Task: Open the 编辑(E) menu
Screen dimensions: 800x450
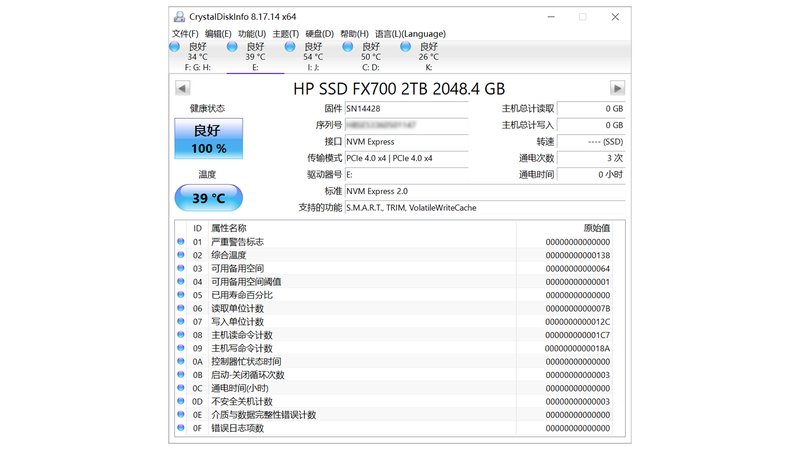Action: tap(218, 34)
